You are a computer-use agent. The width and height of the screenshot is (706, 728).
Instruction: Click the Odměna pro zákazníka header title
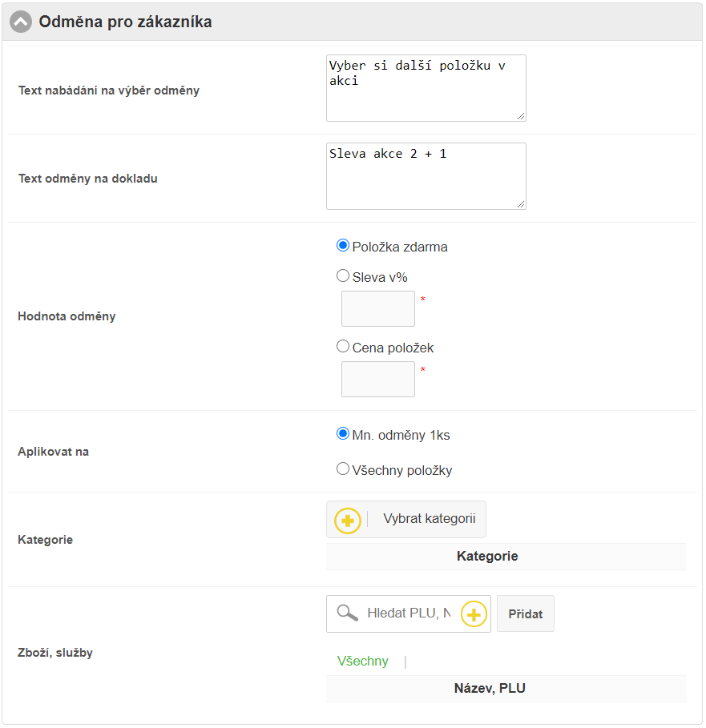click(126, 22)
